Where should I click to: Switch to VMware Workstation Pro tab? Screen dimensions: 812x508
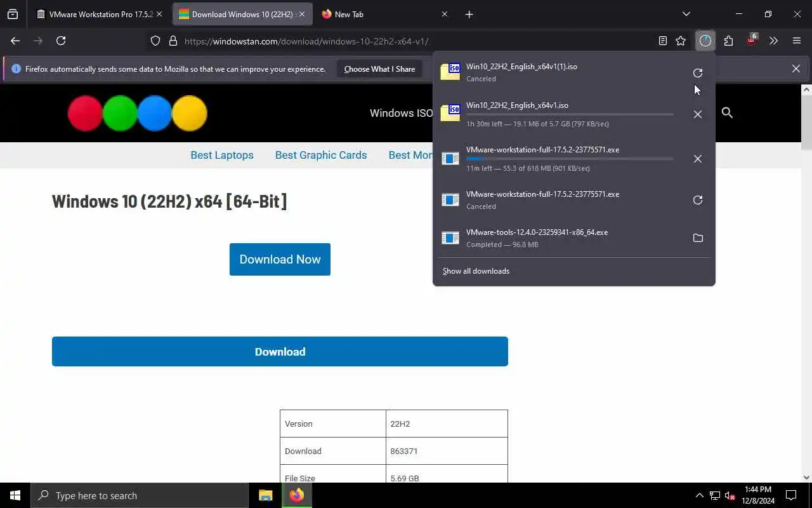94,14
